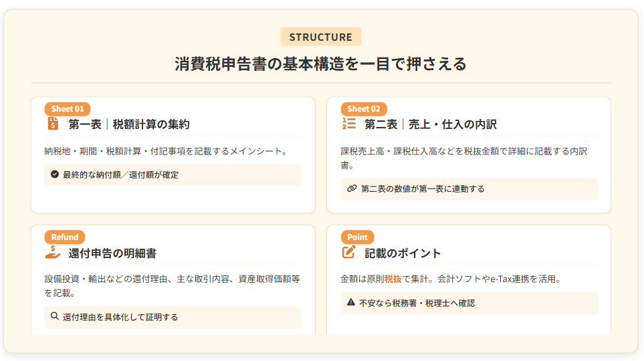Click the Refund badge label

[x=65, y=237]
